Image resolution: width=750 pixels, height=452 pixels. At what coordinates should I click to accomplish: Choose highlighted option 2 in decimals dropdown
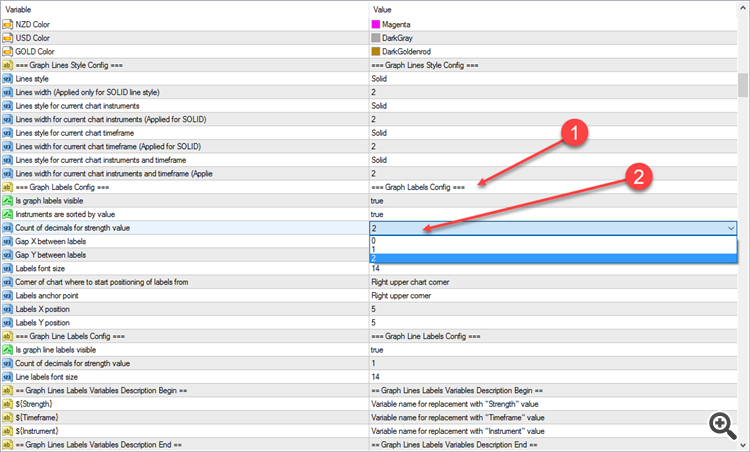coord(553,258)
